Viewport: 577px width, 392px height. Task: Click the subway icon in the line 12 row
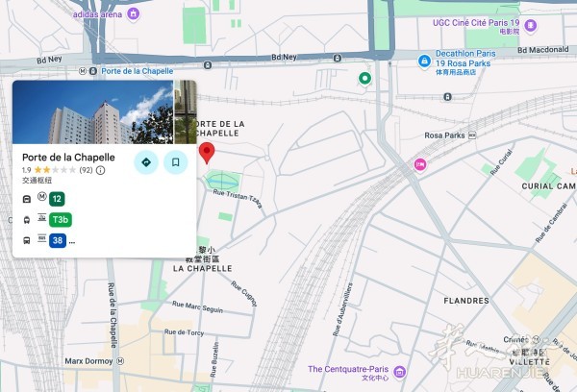(27, 199)
